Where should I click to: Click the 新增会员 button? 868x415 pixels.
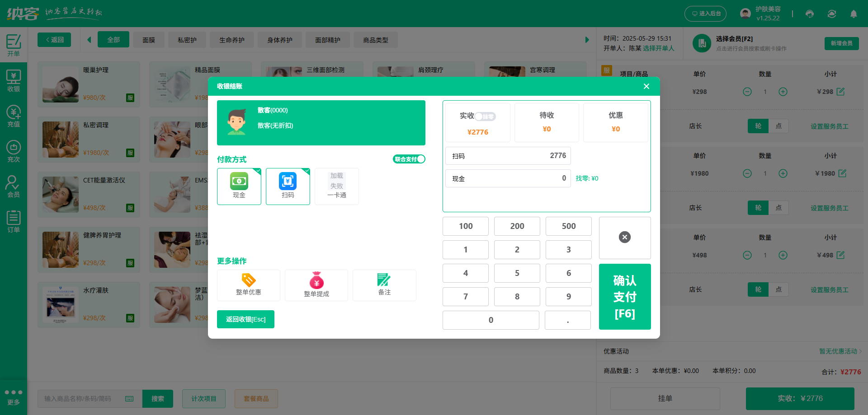point(841,43)
